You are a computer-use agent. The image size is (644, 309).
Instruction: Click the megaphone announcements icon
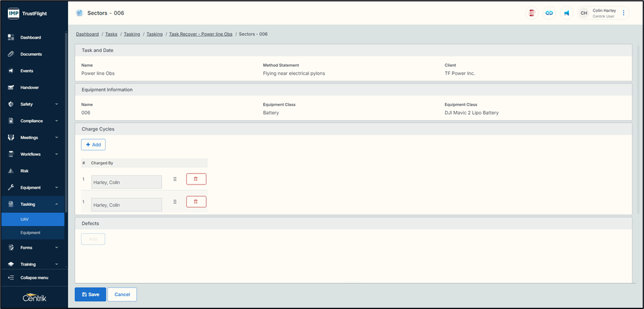coord(566,13)
